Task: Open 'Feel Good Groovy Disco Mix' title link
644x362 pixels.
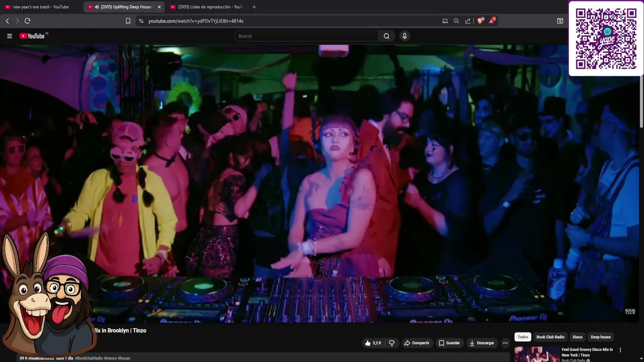Action: coord(587,352)
